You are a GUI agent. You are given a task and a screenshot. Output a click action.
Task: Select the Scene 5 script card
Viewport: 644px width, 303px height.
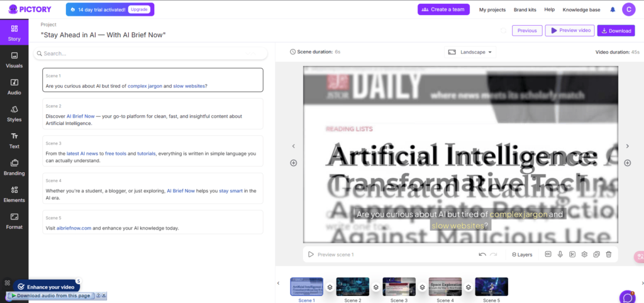click(x=152, y=222)
